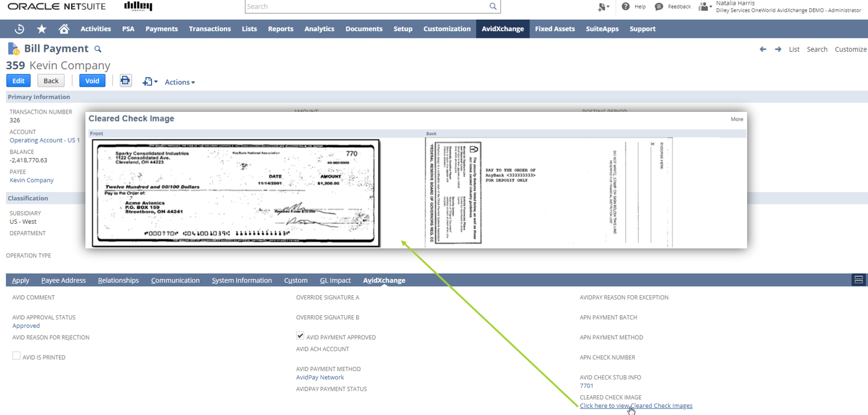The width and height of the screenshot is (868, 415).
Task: Open the SuiteApps menu
Action: [602, 29]
